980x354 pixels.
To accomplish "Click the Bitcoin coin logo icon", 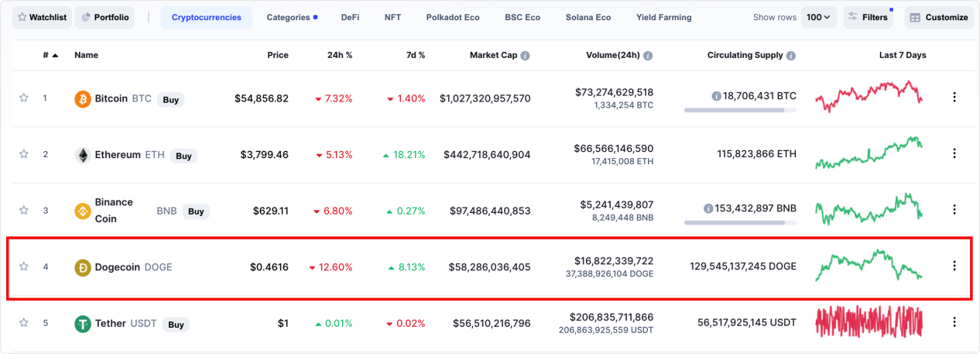I will tap(82, 99).
